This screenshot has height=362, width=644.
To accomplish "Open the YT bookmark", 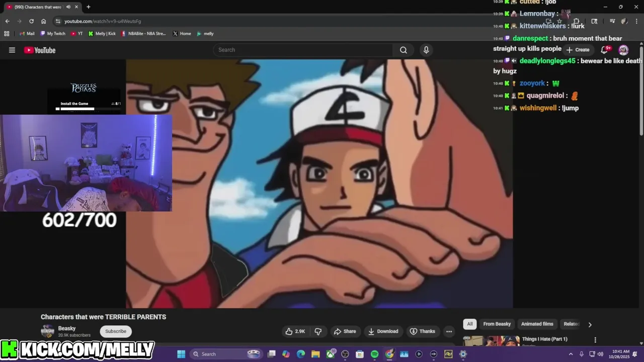I will [x=77, y=34].
